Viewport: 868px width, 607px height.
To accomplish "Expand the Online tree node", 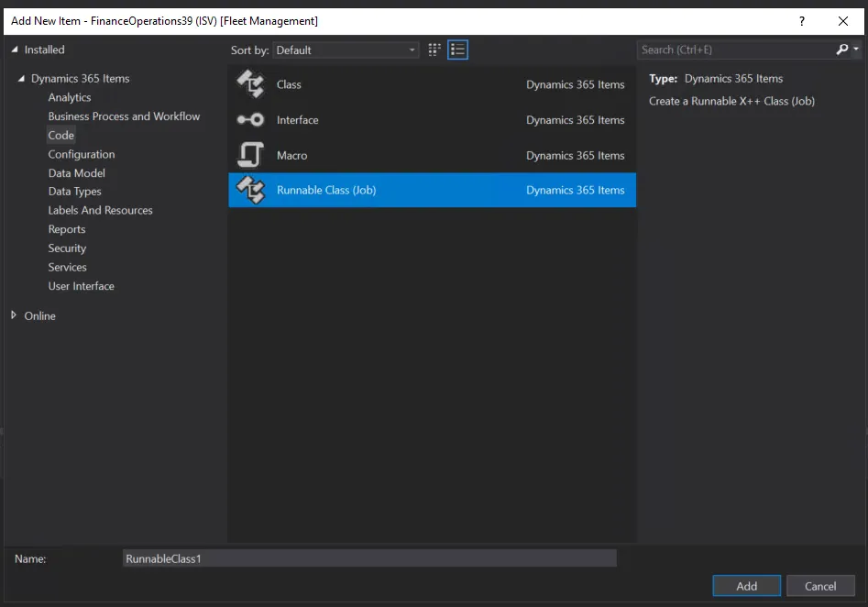I will click(x=14, y=315).
